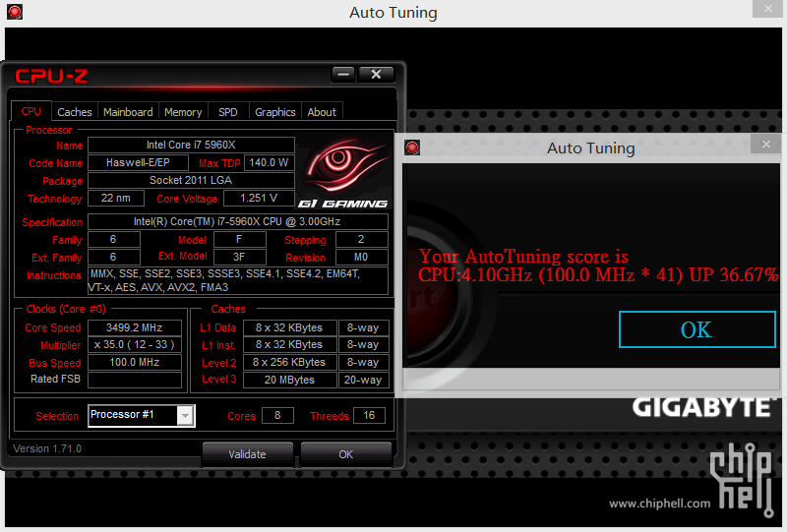Switch to the CPU tab
The width and height of the screenshot is (787, 532).
pyautogui.click(x=31, y=111)
